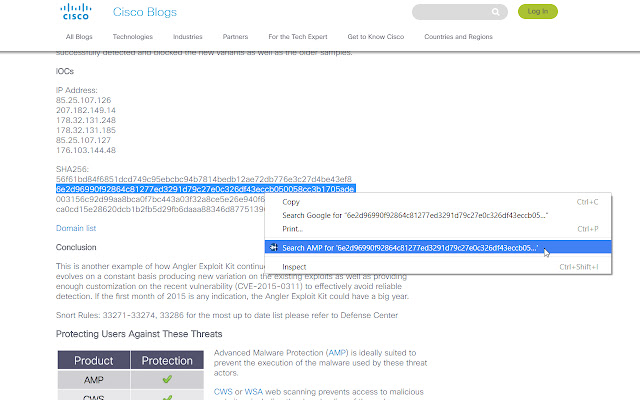Open Get to Know Cisco menu

[x=376, y=37]
